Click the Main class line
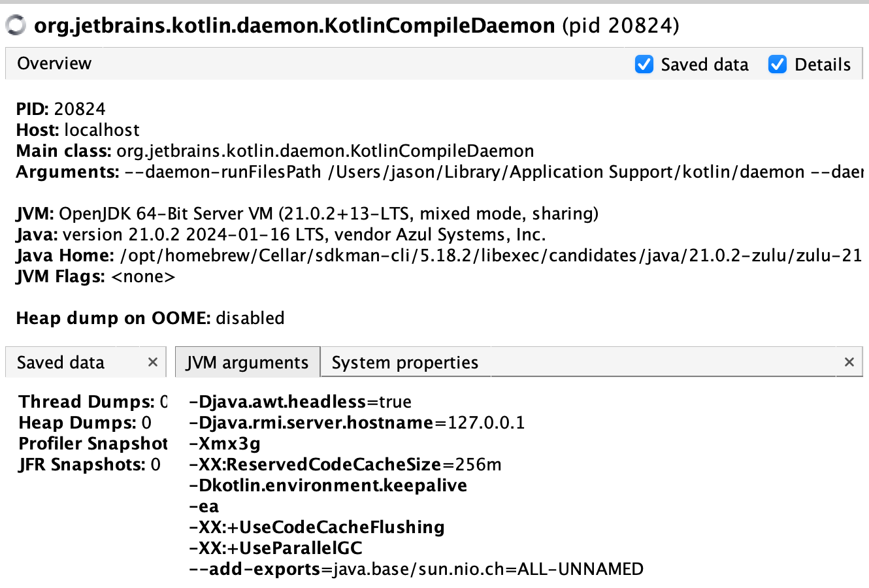 [275, 151]
